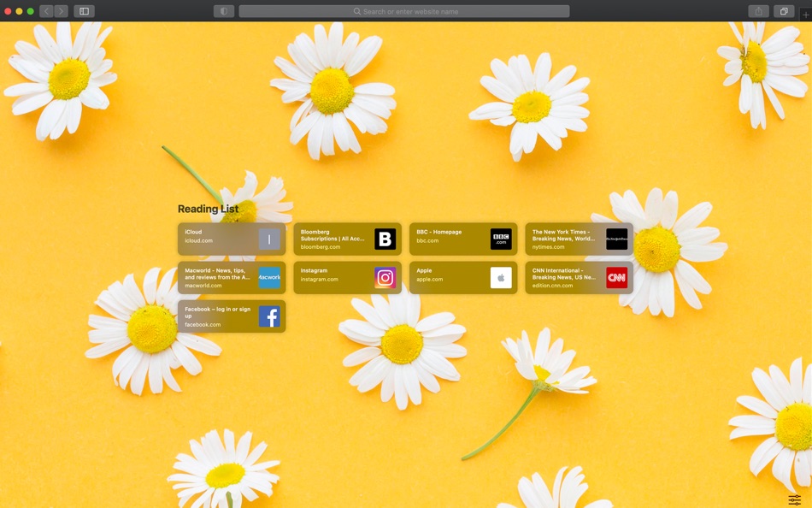Go back with the back arrow
Viewport: 812px width, 508px height.
tap(47, 11)
